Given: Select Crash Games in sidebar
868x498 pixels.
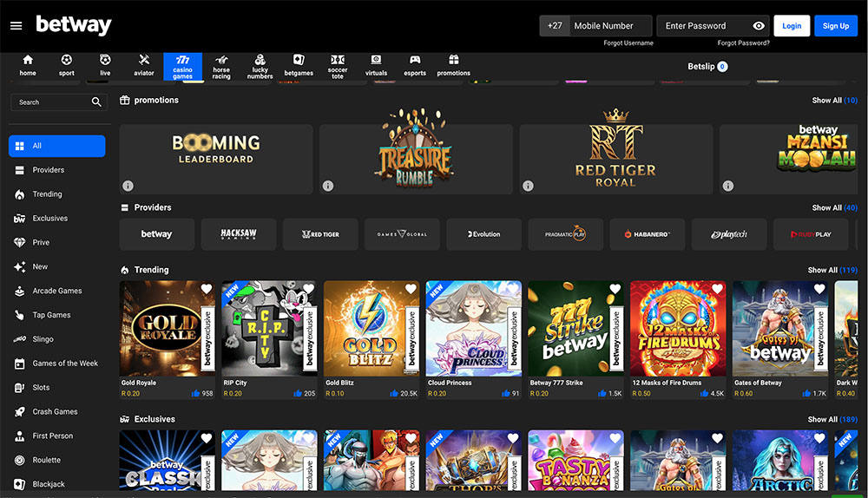Looking at the screenshot, I should (x=57, y=412).
